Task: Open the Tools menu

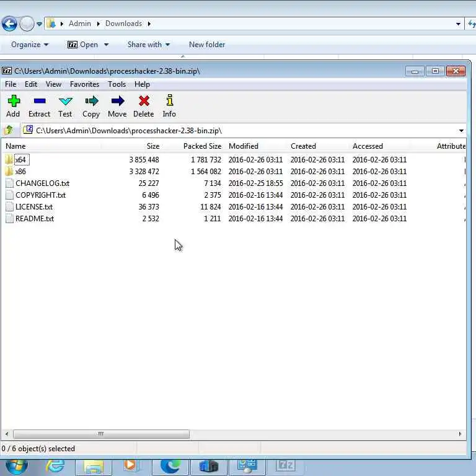Action: (x=117, y=84)
